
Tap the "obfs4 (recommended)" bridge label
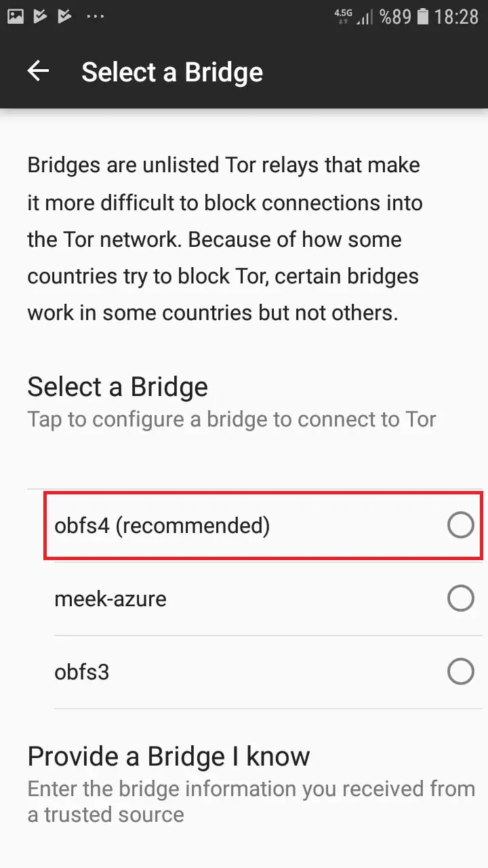tap(162, 525)
